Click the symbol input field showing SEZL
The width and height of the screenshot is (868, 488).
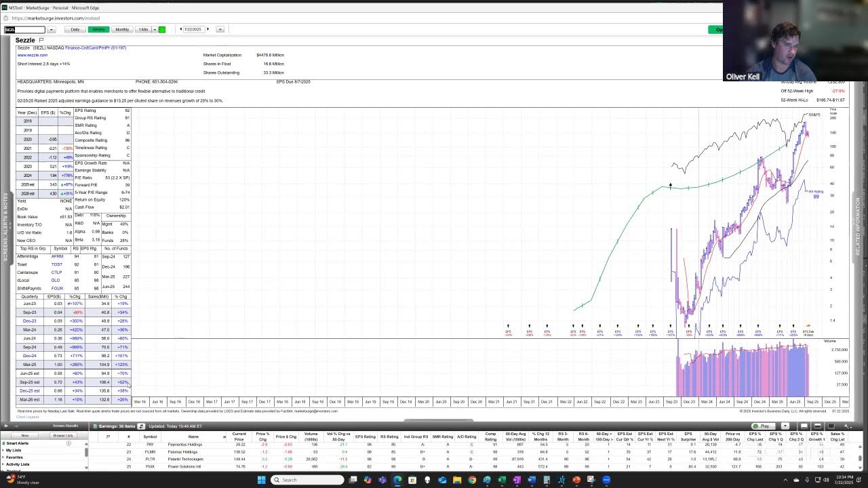pyautogui.click(x=24, y=29)
